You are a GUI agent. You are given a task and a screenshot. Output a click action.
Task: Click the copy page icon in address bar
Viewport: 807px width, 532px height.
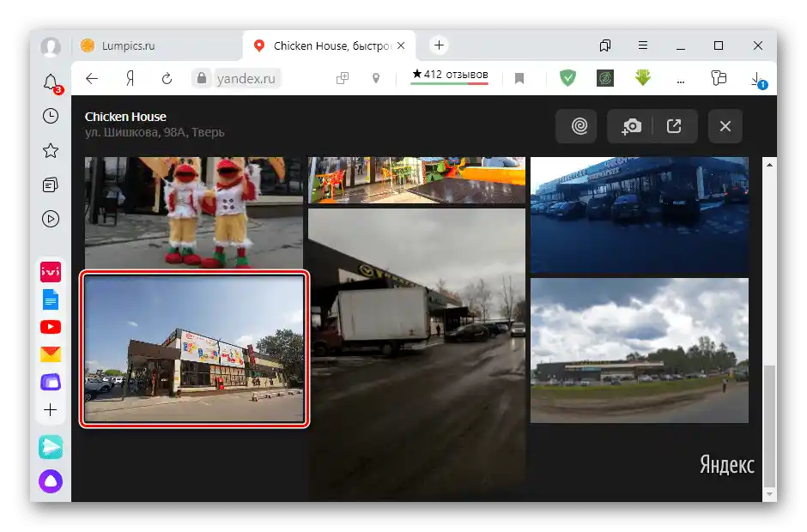(x=343, y=78)
